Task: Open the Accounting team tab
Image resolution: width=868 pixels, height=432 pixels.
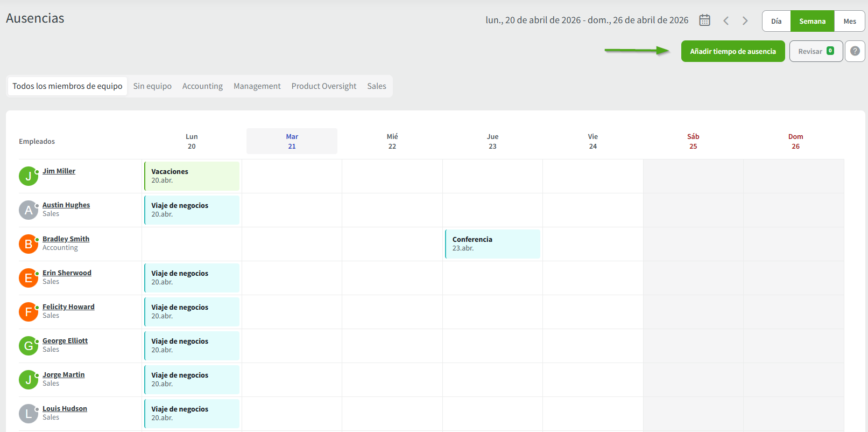Action: click(x=202, y=86)
